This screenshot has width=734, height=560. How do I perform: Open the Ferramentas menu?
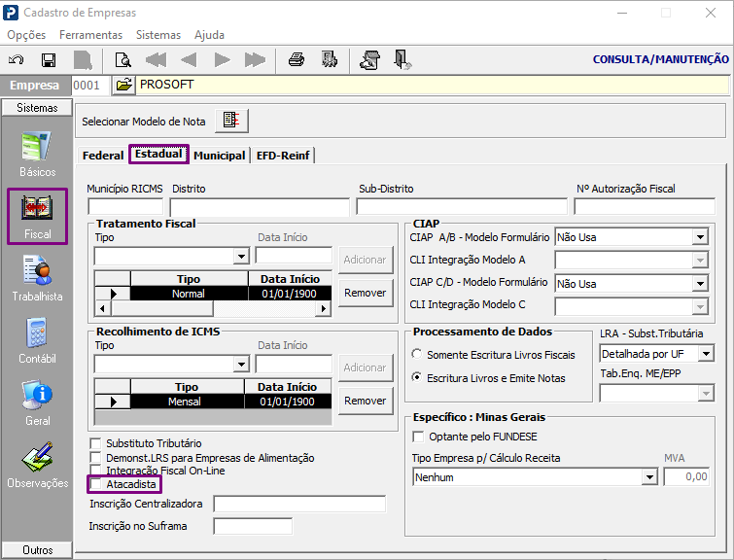tap(90, 35)
